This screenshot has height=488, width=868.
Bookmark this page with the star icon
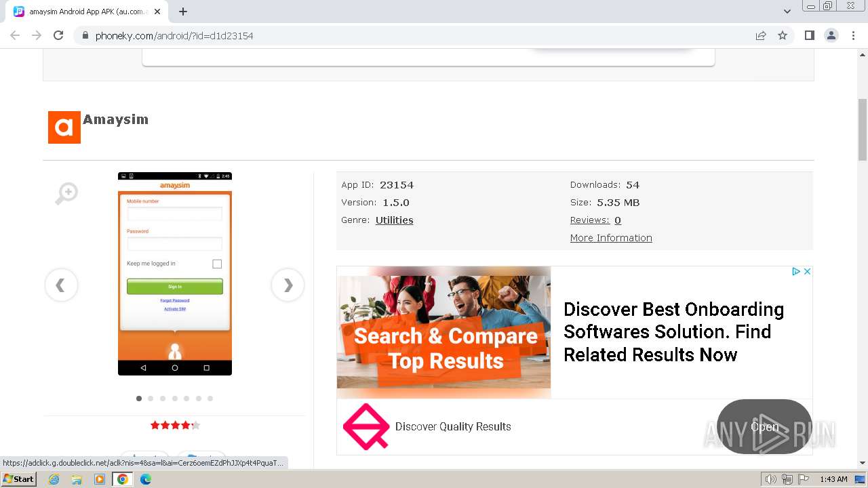click(x=783, y=35)
